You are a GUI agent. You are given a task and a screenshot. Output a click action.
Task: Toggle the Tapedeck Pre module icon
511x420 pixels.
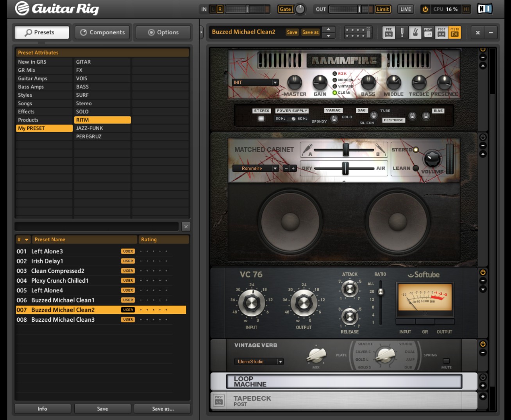(x=388, y=32)
